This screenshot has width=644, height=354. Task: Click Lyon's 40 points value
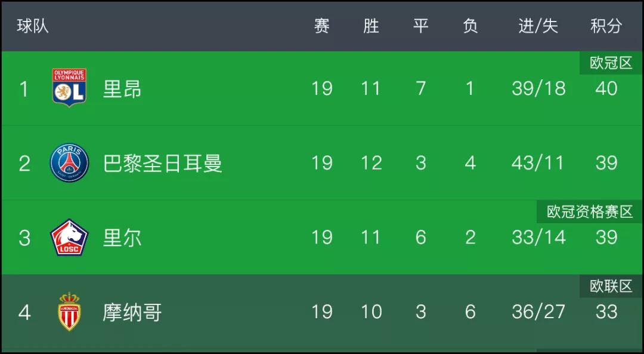pyautogui.click(x=606, y=88)
